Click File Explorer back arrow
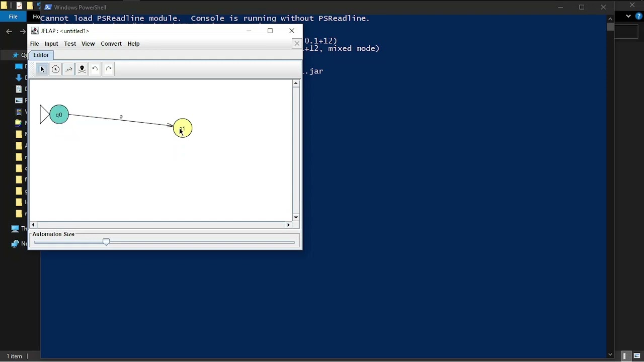Viewport: 644px width, 362px height. [x=9, y=32]
